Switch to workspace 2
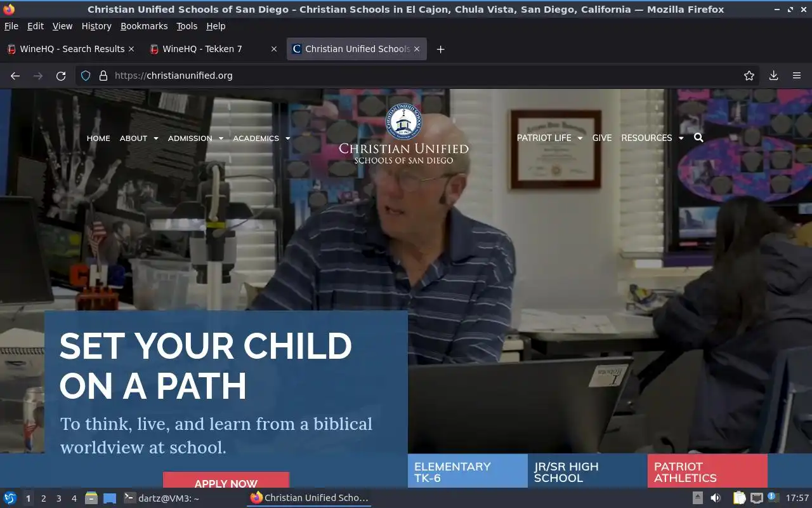Image resolution: width=812 pixels, height=508 pixels. point(44,498)
